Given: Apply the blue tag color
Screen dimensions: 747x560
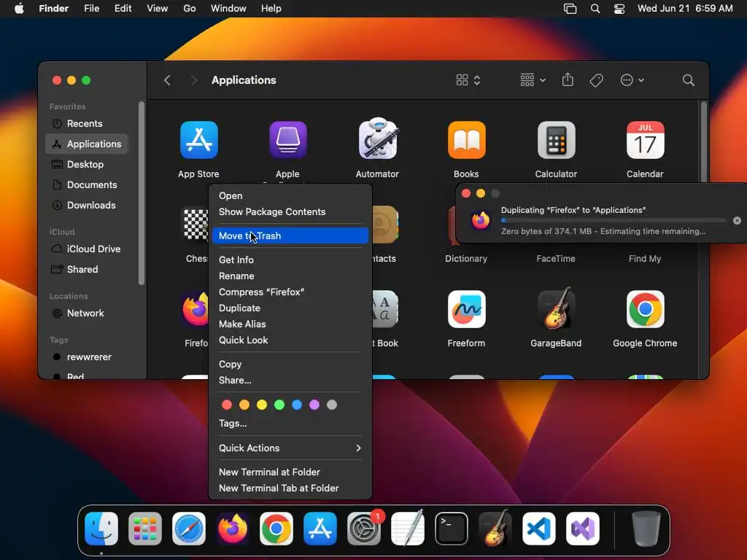Looking at the screenshot, I should (297, 405).
